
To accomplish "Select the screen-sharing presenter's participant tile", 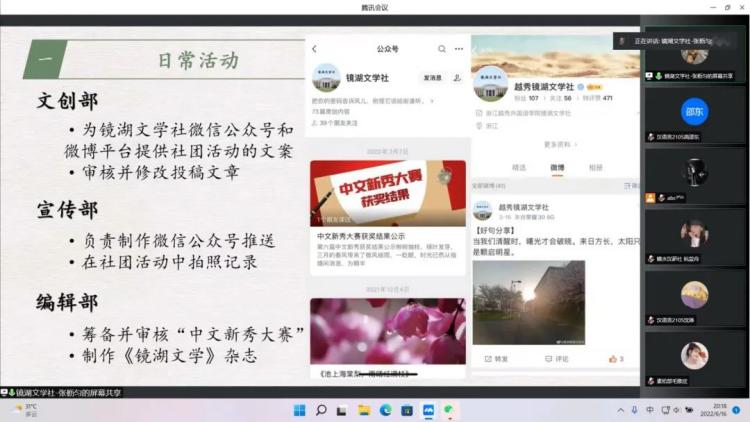I will click(x=695, y=57).
